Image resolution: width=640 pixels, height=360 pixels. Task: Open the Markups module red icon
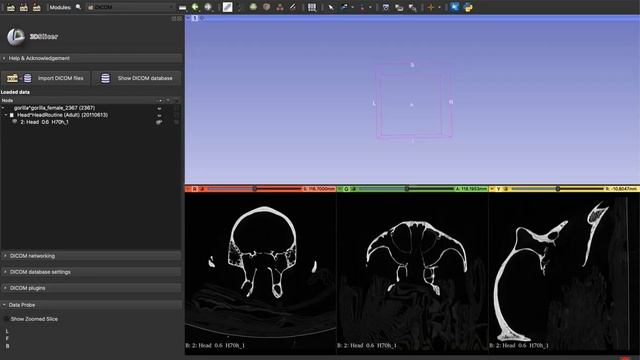[x=280, y=7]
